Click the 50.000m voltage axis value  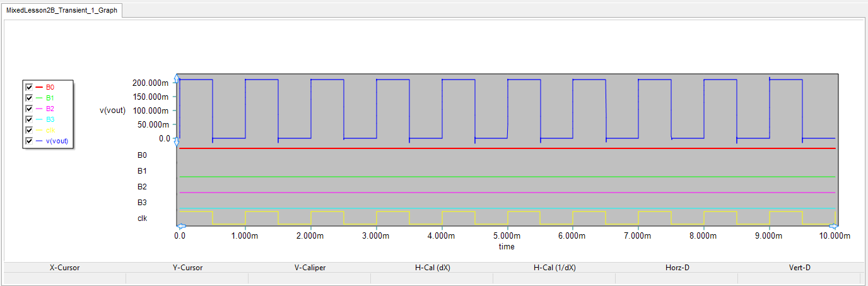point(152,124)
